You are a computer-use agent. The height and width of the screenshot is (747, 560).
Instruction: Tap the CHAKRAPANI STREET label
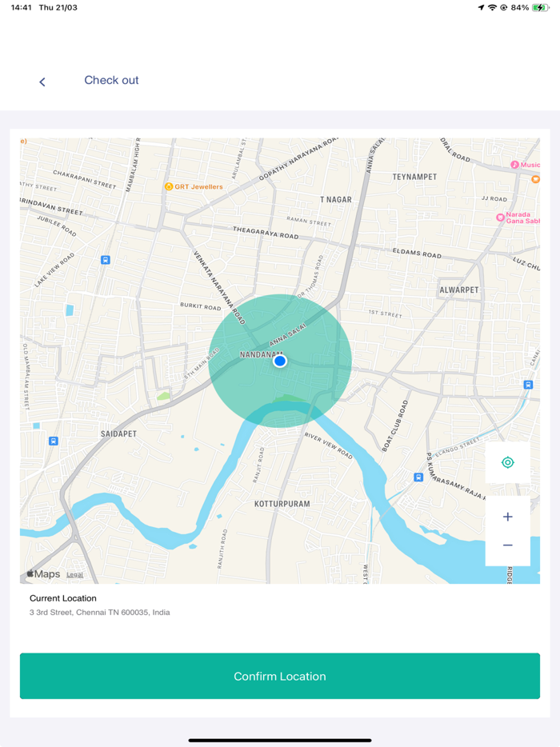point(84,180)
